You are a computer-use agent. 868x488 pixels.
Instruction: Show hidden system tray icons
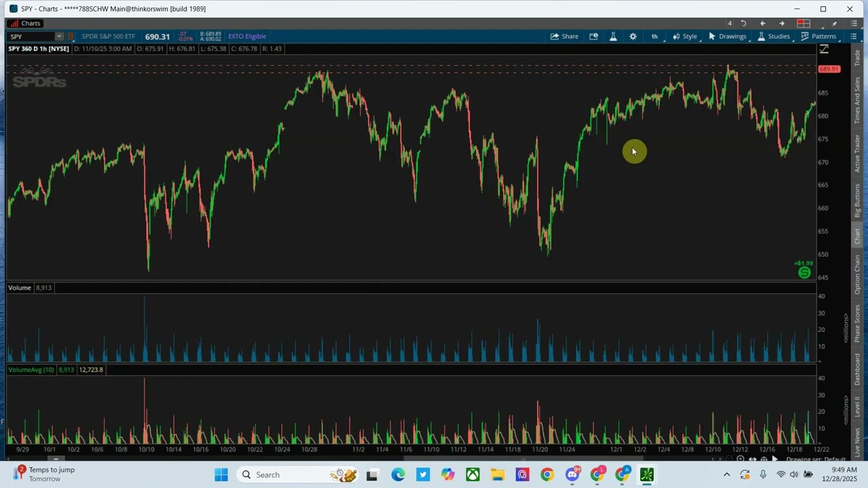click(x=727, y=475)
